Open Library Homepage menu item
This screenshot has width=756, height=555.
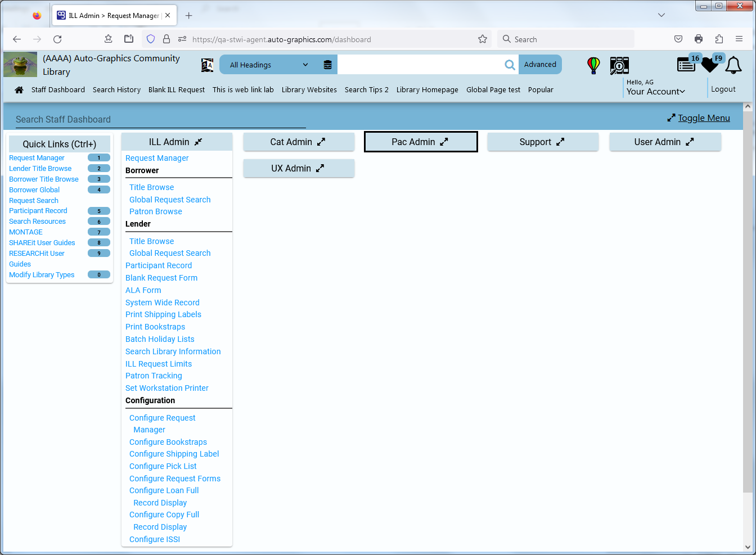tap(427, 90)
